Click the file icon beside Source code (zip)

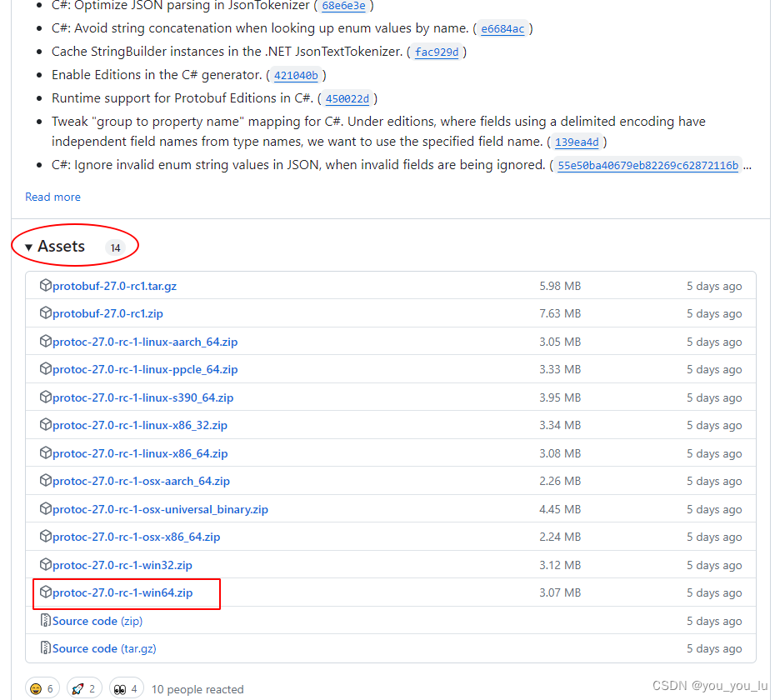(46, 620)
